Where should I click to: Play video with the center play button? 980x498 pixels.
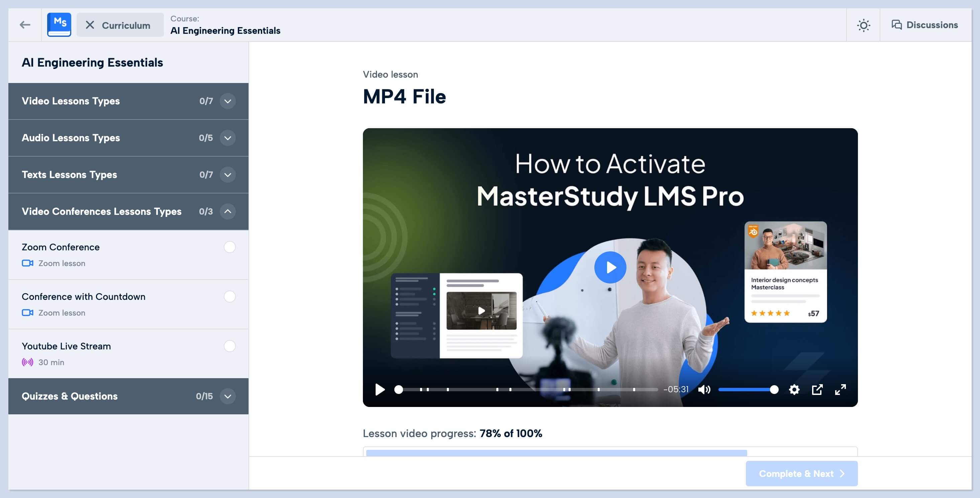(610, 267)
